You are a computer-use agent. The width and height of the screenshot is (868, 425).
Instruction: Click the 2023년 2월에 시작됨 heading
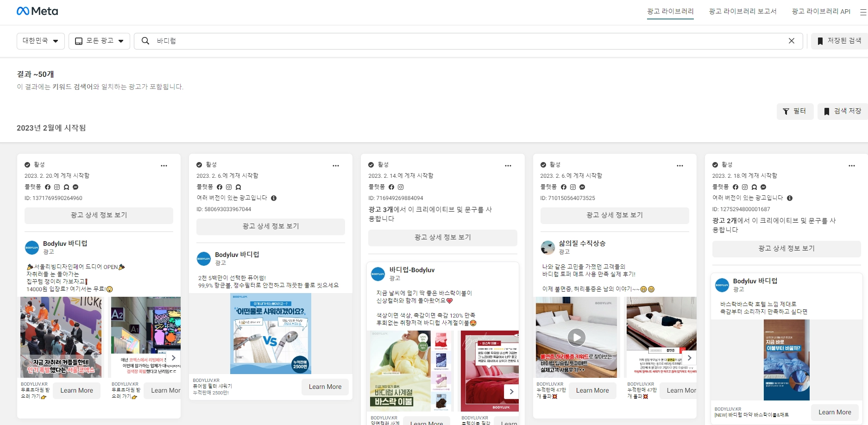[x=51, y=128]
